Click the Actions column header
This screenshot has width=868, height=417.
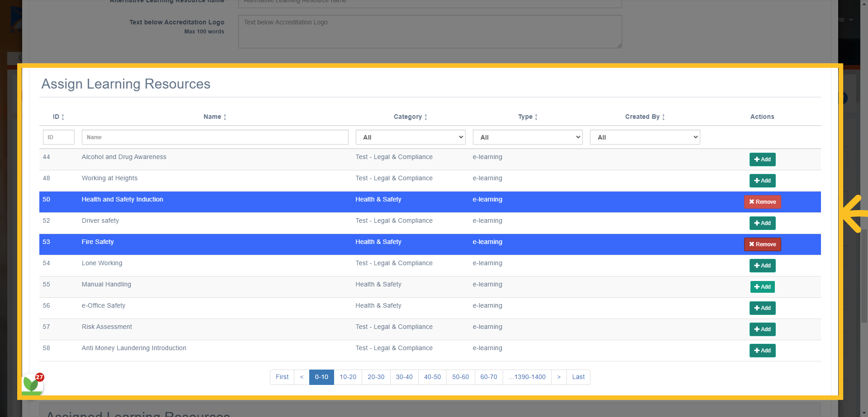tap(762, 117)
